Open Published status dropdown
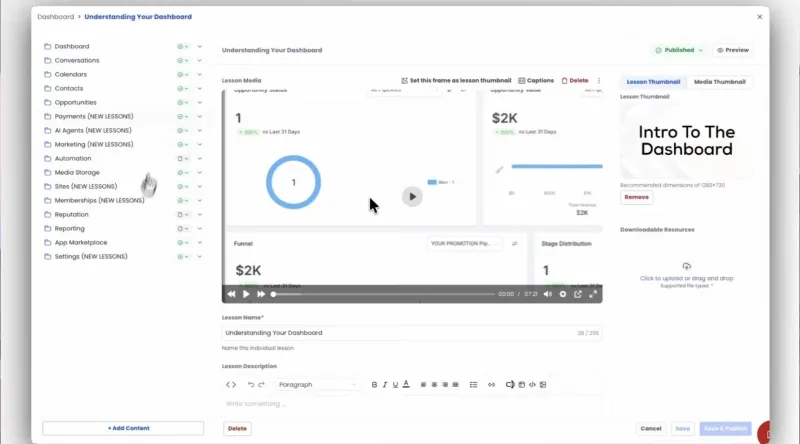Image resolution: width=800 pixels, height=444 pixels. pos(679,50)
